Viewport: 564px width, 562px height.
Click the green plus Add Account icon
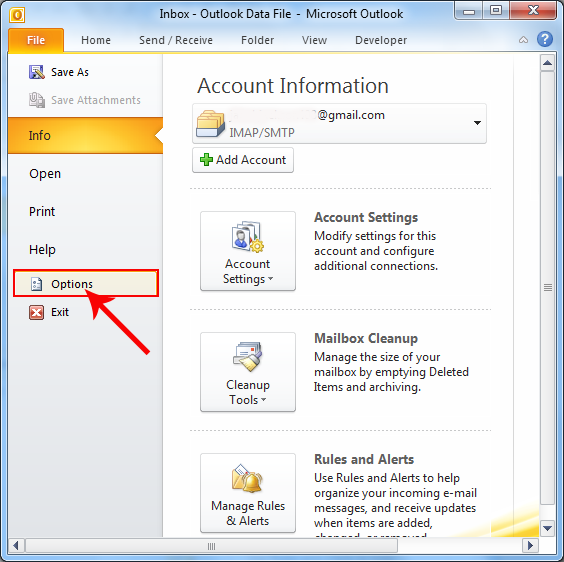coord(206,159)
